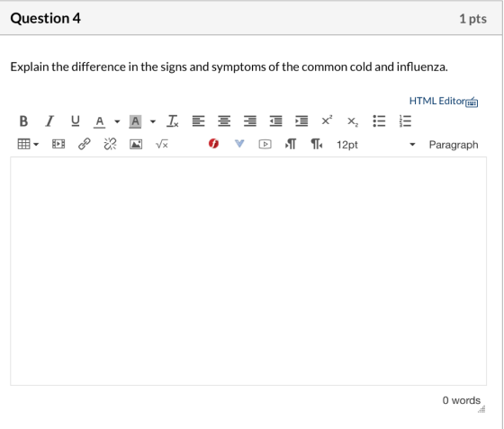504x429 pixels.
Task: Click the clear formatting icon
Action: [x=173, y=121]
